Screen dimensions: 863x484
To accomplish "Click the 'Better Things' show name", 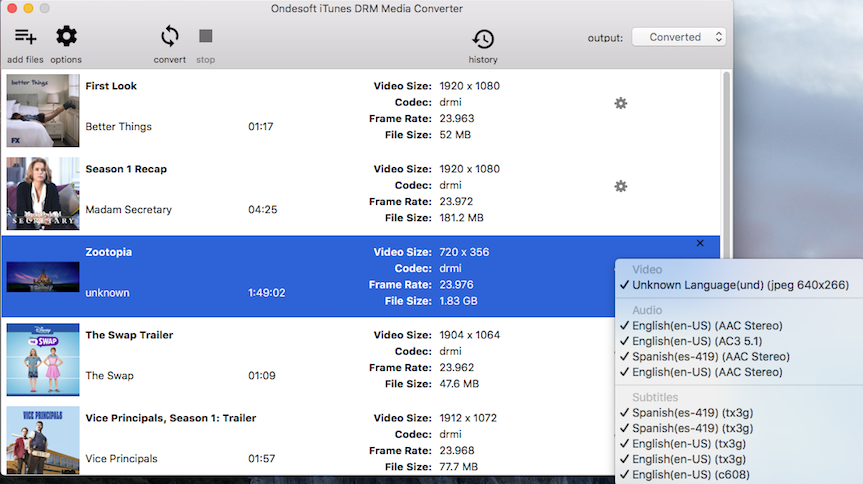I will 118,127.
